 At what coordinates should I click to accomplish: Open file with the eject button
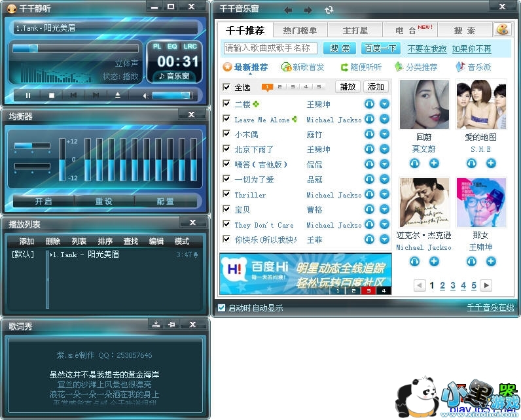[118, 96]
